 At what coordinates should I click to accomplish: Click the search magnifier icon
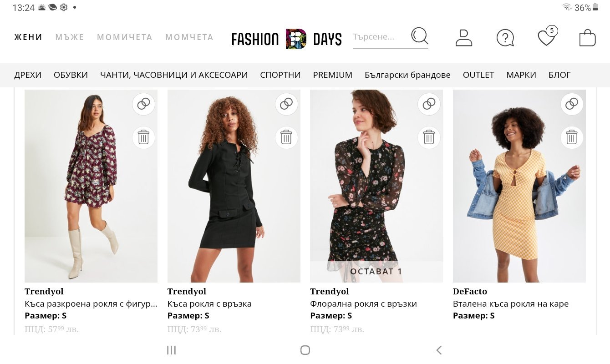coord(419,36)
